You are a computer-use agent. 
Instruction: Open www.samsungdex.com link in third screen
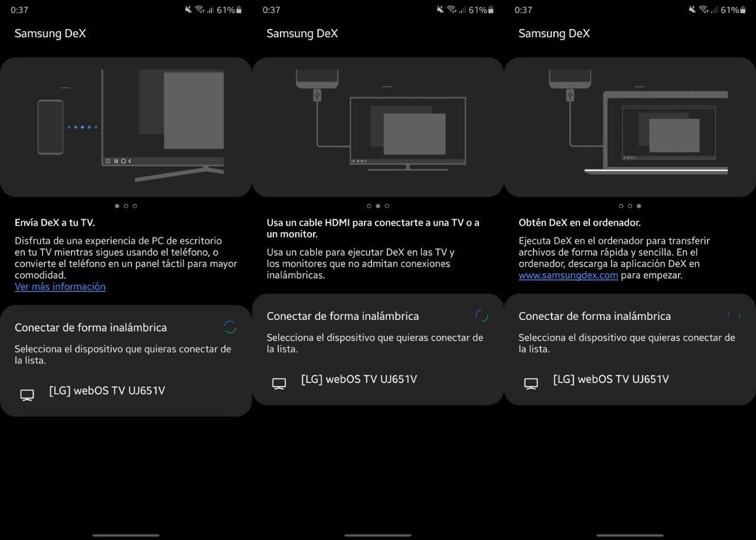(x=568, y=276)
